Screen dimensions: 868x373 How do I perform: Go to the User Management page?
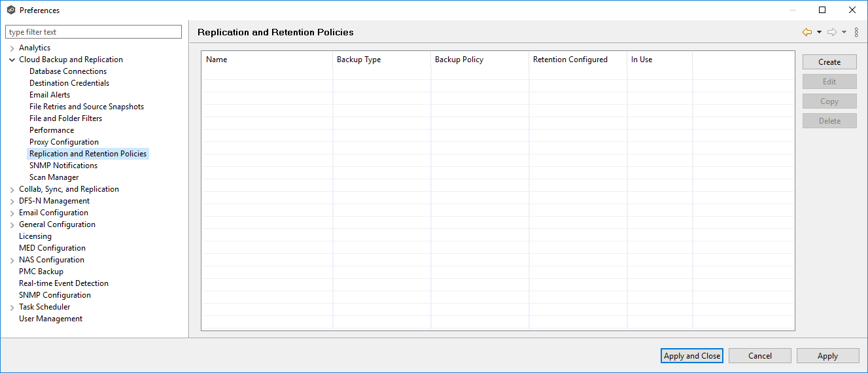tap(50, 319)
